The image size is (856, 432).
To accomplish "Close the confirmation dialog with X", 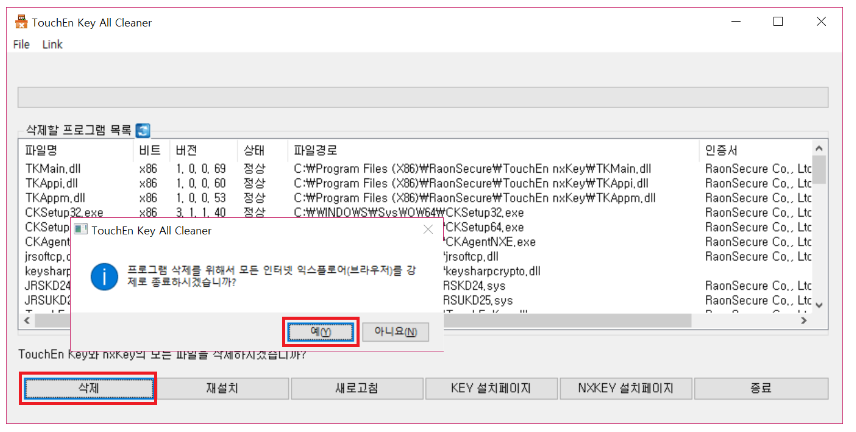I will [428, 230].
